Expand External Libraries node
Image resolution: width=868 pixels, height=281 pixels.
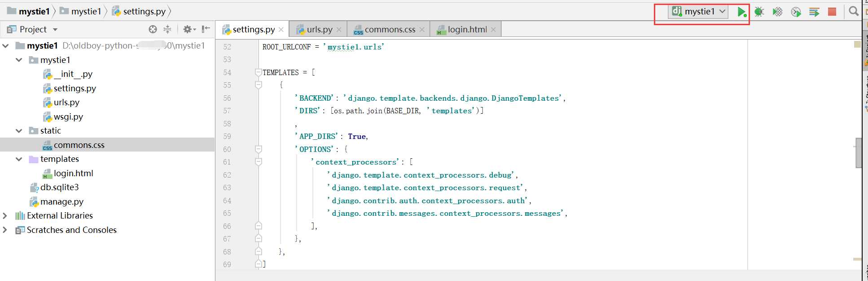(x=5, y=216)
